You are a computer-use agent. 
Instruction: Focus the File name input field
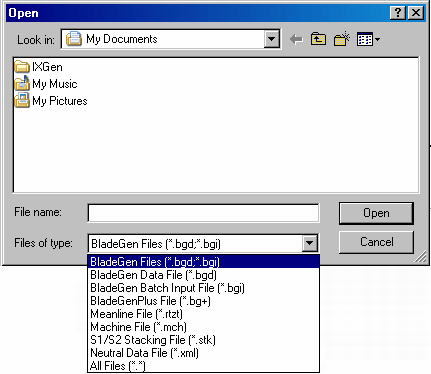pos(203,213)
